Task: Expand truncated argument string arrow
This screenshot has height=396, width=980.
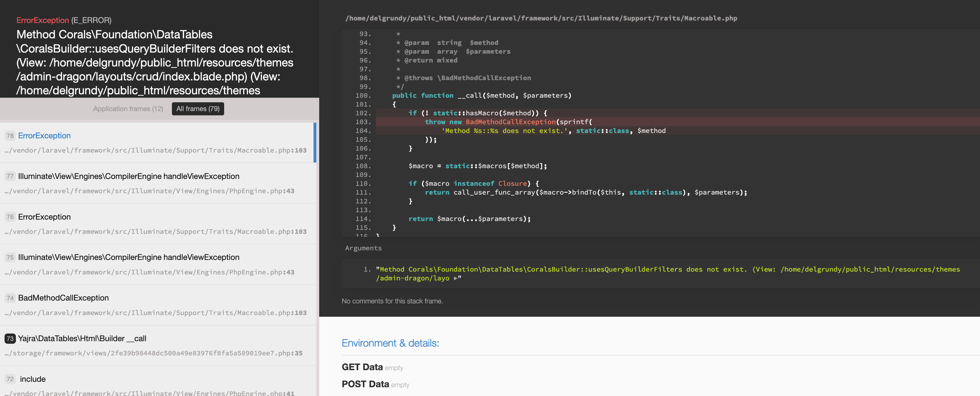Action: coord(456,278)
